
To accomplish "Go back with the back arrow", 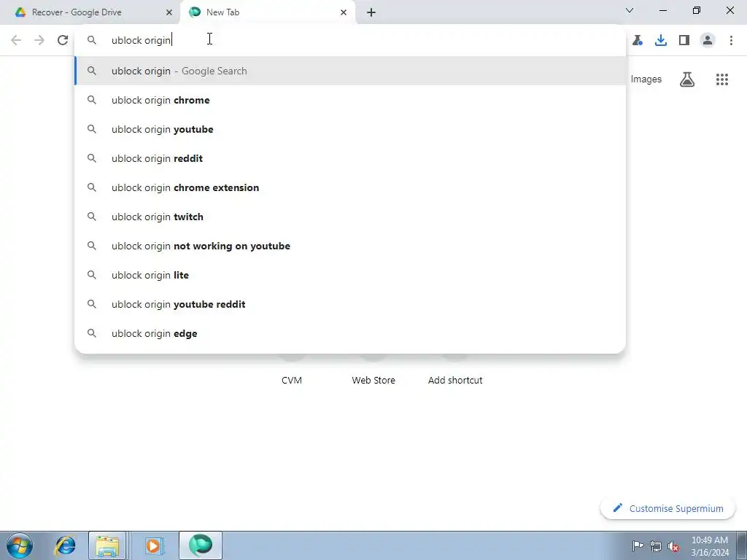I will coord(16,40).
